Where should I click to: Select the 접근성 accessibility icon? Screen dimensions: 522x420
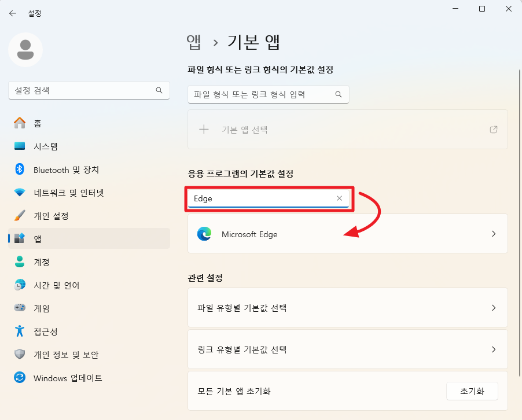point(19,331)
